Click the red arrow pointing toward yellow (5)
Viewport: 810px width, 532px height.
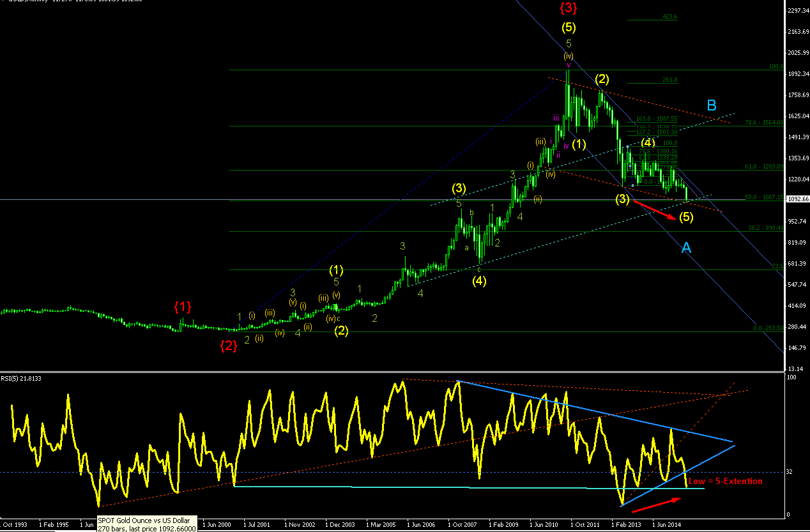click(653, 210)
